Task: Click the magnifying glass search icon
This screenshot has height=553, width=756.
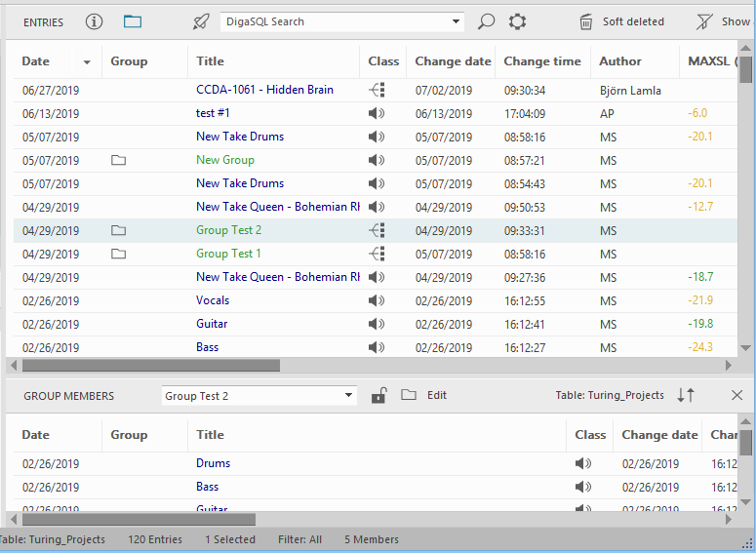Action: point(486,21)
